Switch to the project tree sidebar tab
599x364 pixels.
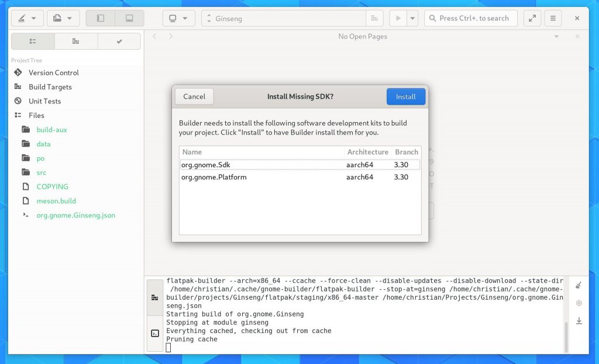[33, 41]
